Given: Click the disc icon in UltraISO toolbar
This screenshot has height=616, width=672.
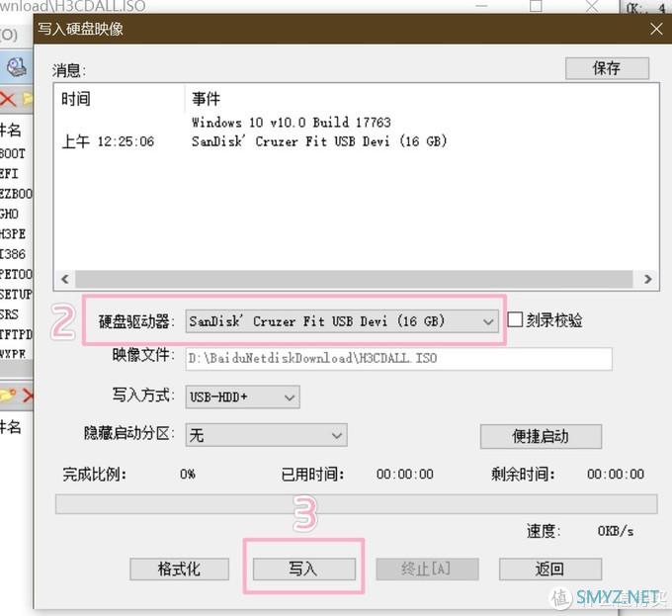Looking at the screenshot, I should (16, 67).
